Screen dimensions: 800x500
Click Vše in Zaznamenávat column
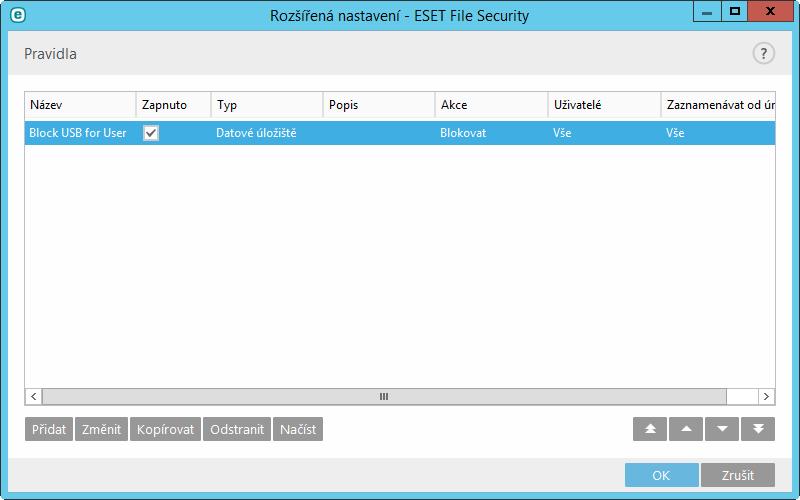675,133
